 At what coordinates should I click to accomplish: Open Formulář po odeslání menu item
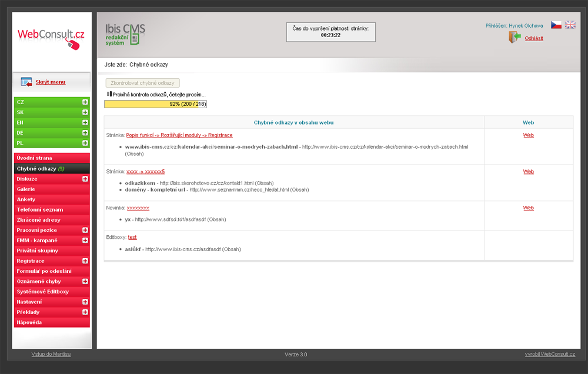(x=52, y=271)
